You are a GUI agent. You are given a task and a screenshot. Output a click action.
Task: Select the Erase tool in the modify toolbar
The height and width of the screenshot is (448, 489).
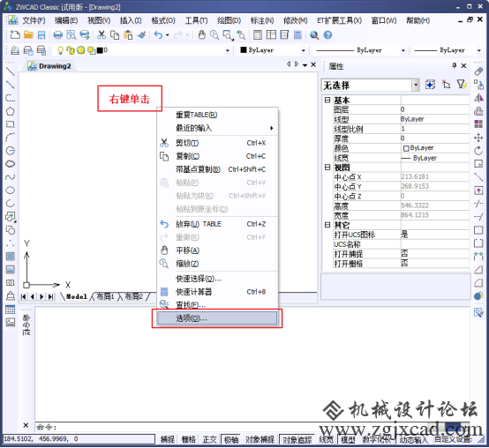click(478, 71)
